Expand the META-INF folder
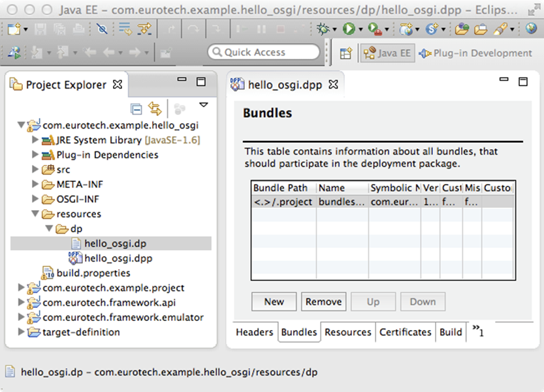 35,184
